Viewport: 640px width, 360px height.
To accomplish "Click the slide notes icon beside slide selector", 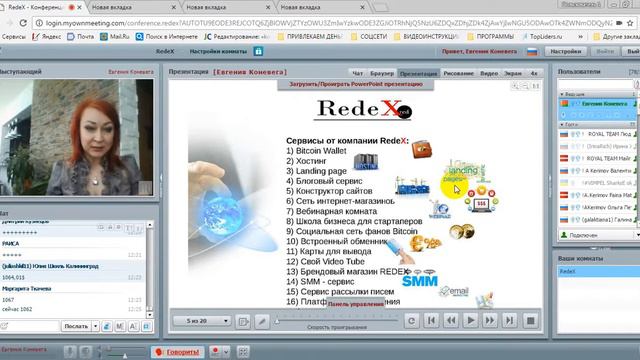I will coord(243,321).
